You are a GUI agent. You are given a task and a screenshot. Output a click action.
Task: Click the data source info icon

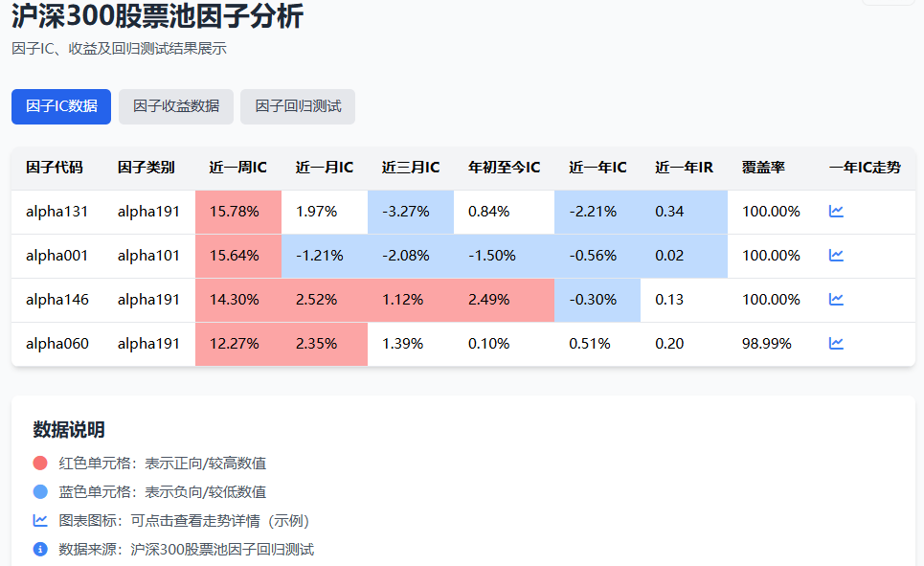click(x=39, y=549)
